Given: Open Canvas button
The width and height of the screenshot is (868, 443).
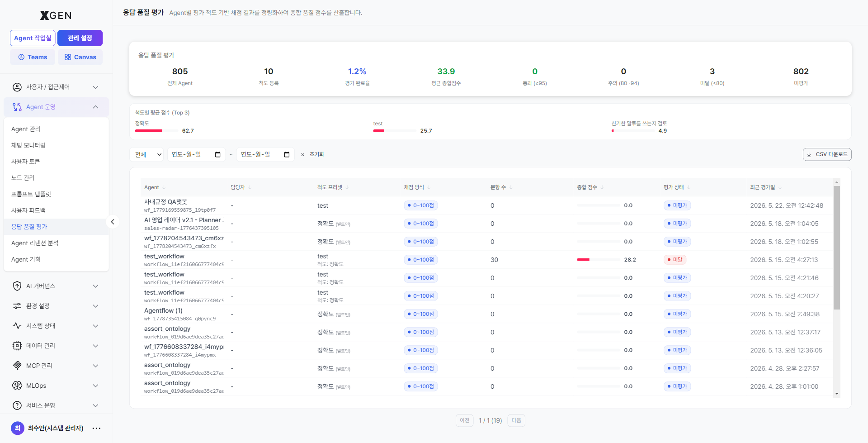Looking at the screenshot, I should [x=80, y=57].
